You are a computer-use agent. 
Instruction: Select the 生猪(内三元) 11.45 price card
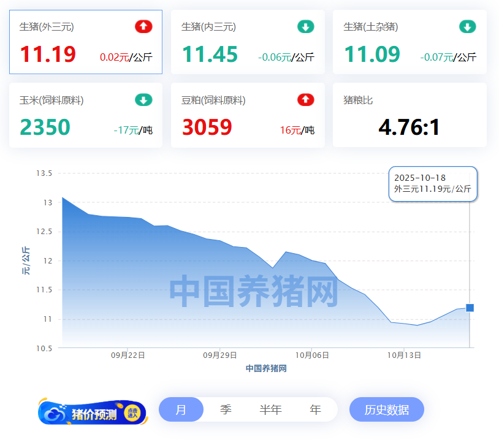(248, 42)
